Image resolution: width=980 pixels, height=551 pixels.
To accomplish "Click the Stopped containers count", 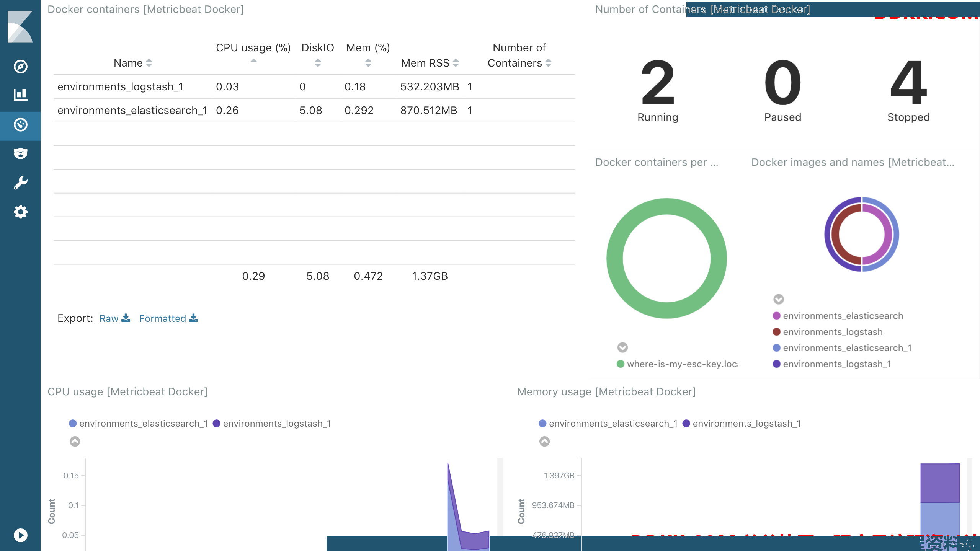I will [x=908, y=83].
